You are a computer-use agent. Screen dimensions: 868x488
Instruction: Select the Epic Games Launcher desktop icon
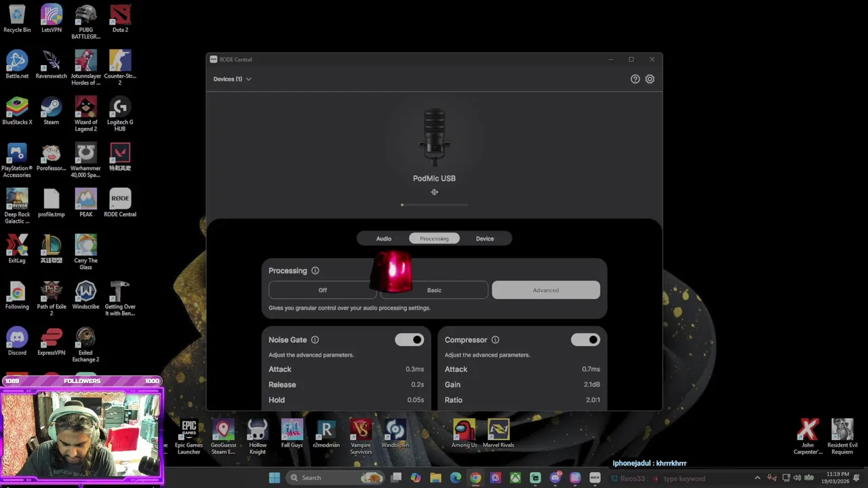(x=189, y=436)
